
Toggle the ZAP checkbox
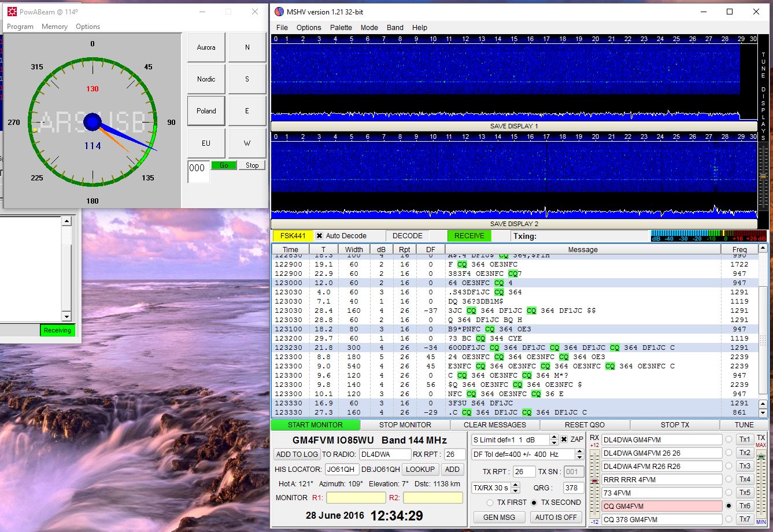click(x=564, y=439)
